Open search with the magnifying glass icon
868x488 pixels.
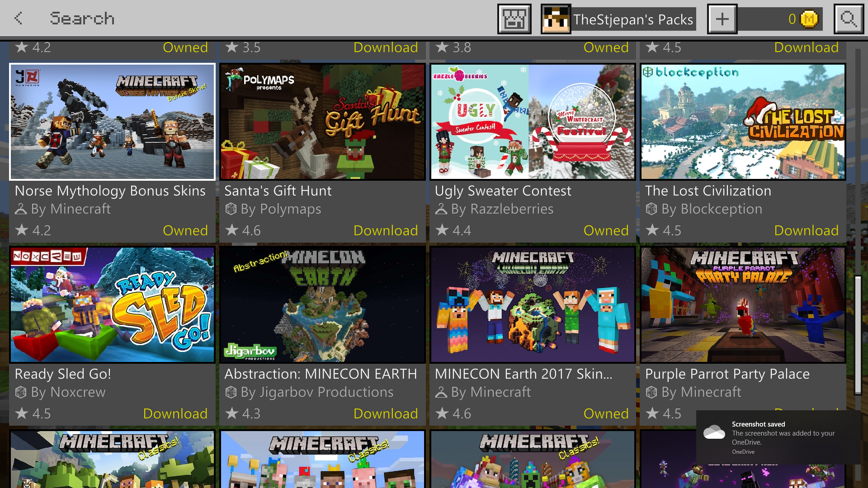tap(848, 19)
